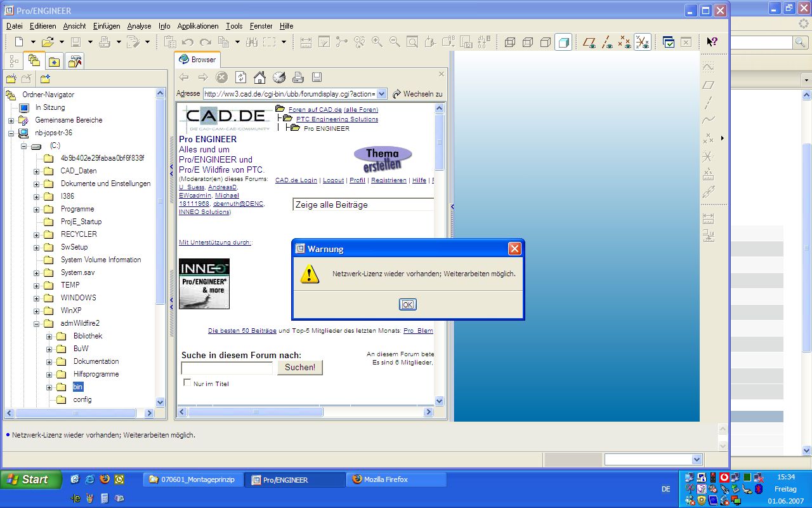The height and width of the screenshot is (508, 812).
Task: Follow the 'CAD.de Login' link
Action: (x=296, y=180)
